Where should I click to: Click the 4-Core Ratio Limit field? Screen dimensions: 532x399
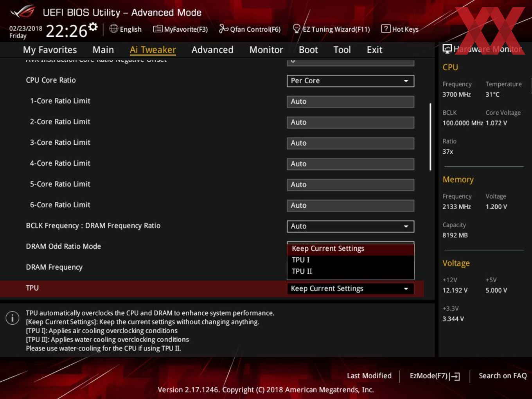350,164
